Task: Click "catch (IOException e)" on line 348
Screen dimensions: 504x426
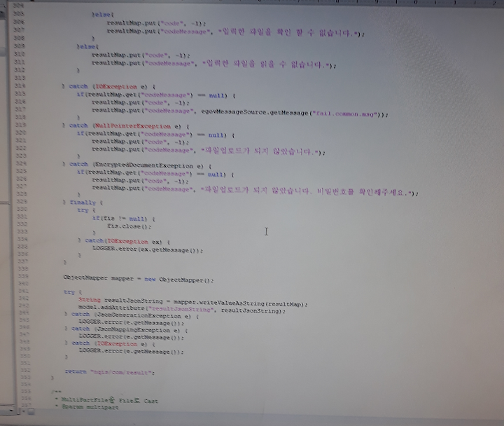Action: pos(110,344)
